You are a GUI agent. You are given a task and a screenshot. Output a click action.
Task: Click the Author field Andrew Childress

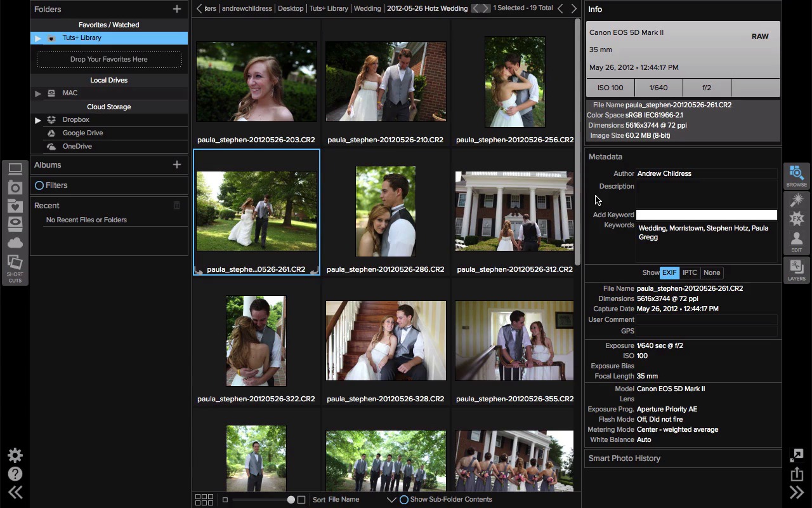[x=707, y=173]
